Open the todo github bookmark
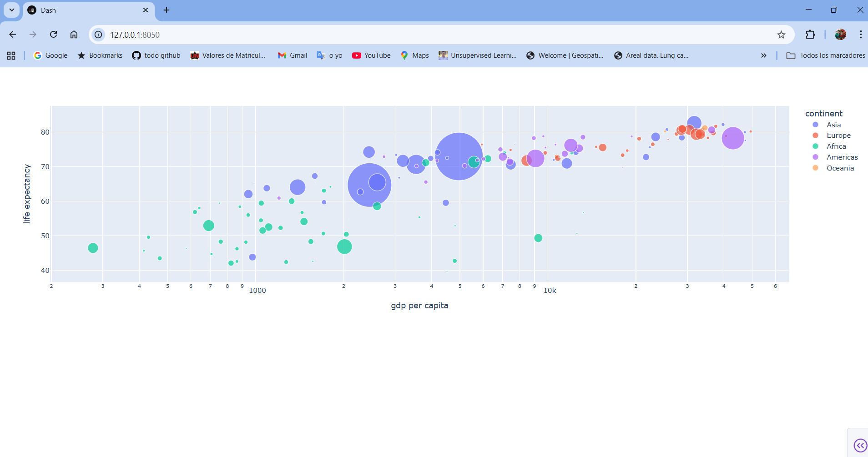Viewport: 868px width, 457px height. coord(156,55)
